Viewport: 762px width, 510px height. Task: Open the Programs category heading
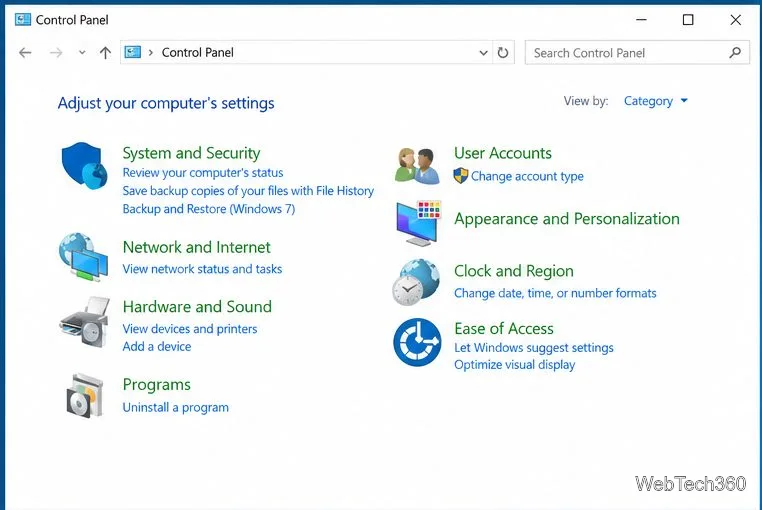click(156, 385)
